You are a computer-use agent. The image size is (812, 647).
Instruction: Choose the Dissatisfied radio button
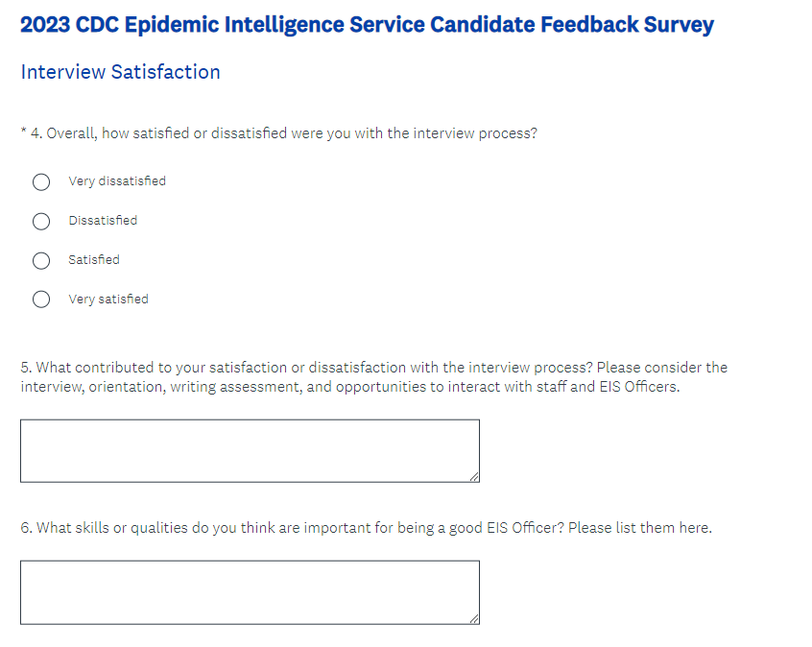click(41, 221)
